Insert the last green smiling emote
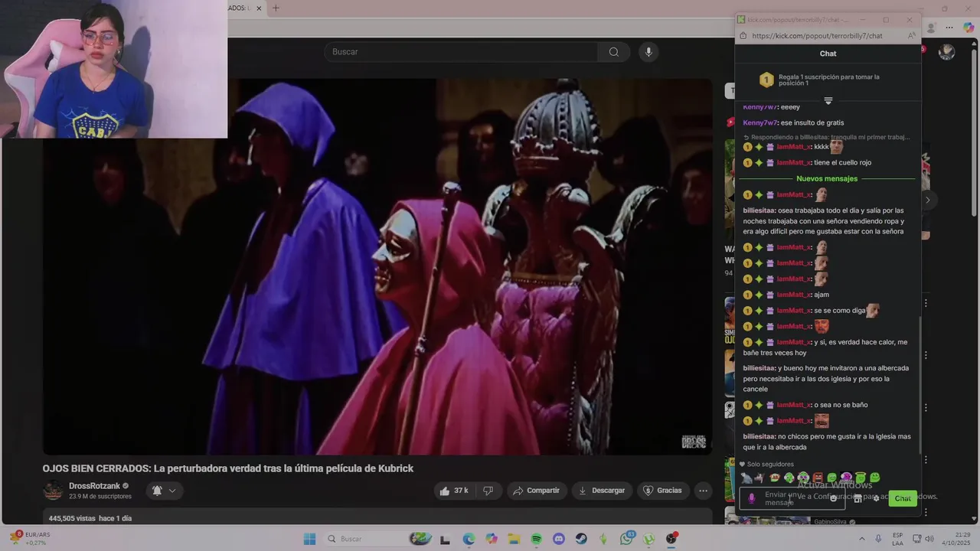This screenshot has width=980, height=551. point(874,478)
